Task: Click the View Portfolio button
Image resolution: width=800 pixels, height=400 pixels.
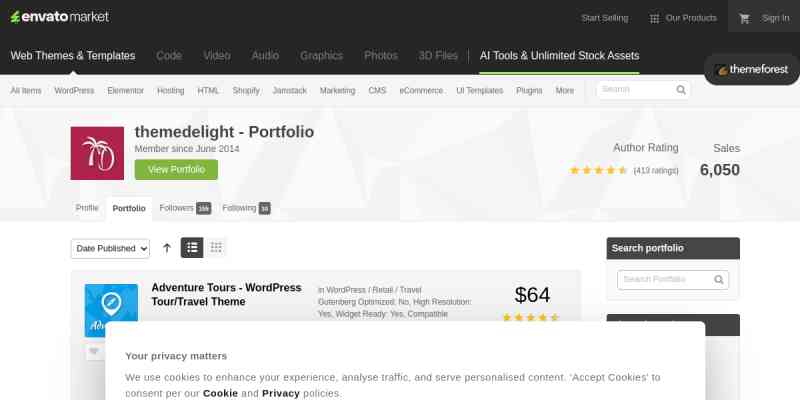Action: click(176, 169)
